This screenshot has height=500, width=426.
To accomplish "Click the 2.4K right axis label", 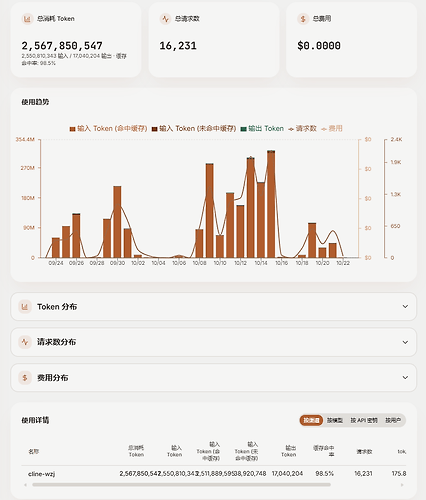I will click(x=396, y=139).
